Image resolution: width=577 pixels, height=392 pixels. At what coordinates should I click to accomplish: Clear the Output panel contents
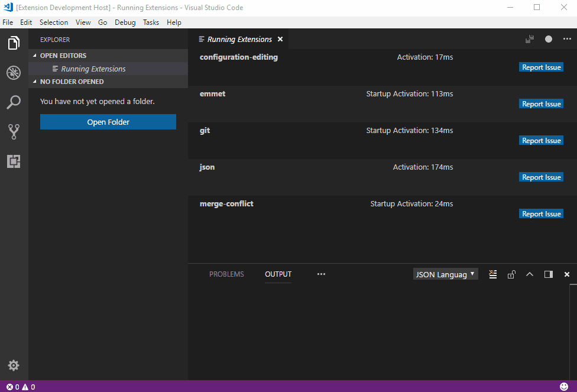[x=492, y=274]
